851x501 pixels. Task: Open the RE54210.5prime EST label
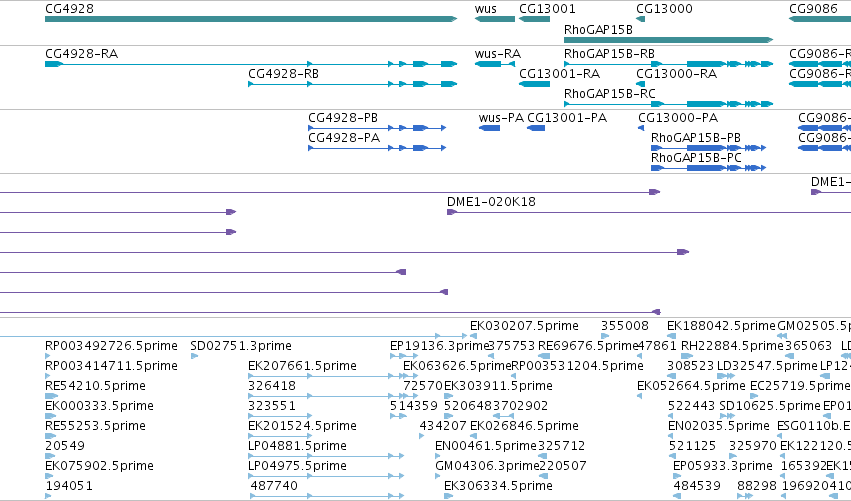click(96, 386)
